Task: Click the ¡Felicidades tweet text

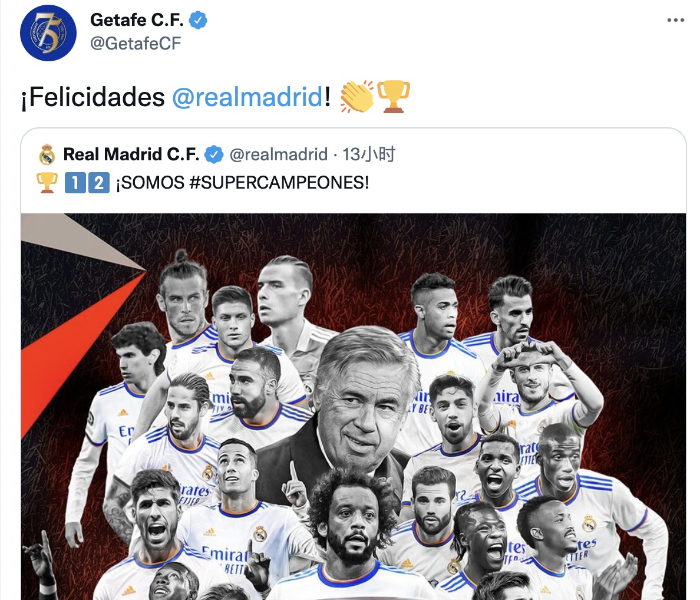Action: (93, 97)
